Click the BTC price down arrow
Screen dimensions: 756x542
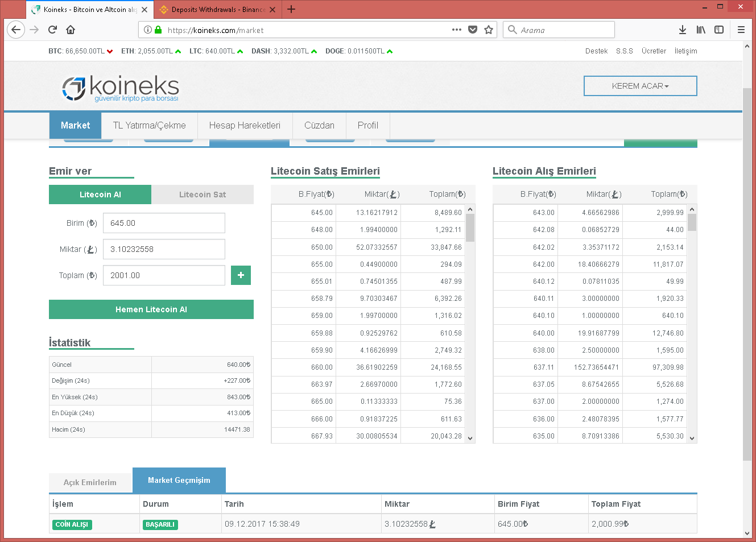click(x=110, y=51)
